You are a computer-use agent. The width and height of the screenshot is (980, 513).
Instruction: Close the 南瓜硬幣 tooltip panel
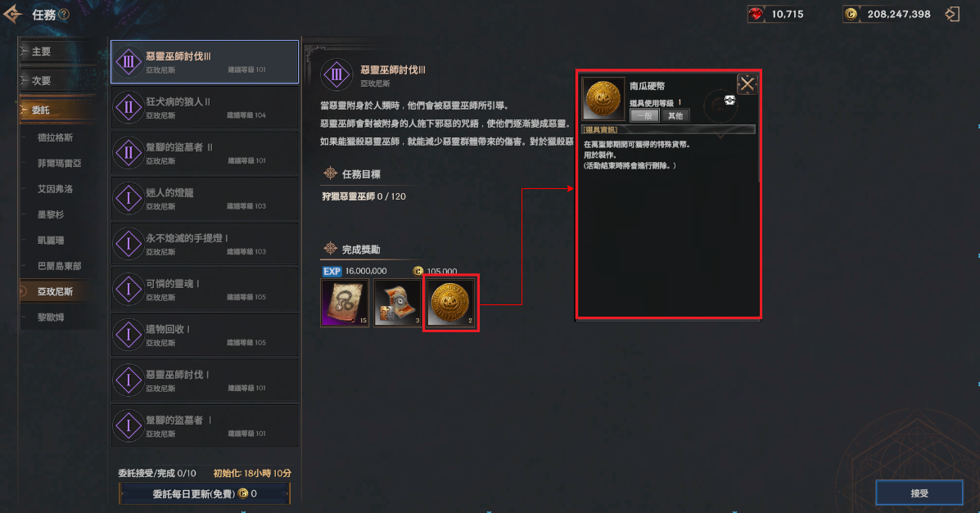coord(747,84)
